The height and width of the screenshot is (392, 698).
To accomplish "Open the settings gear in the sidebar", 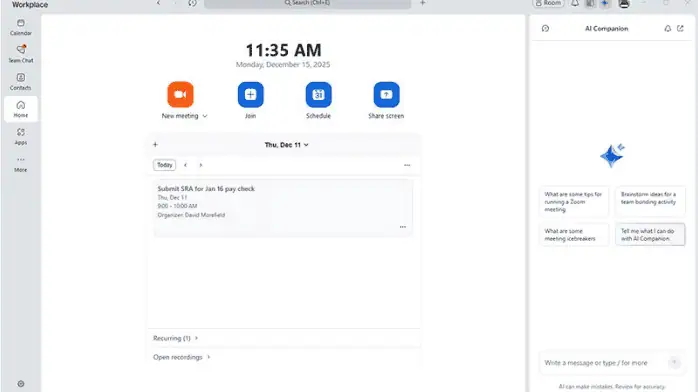I will [x=20, y=384].
